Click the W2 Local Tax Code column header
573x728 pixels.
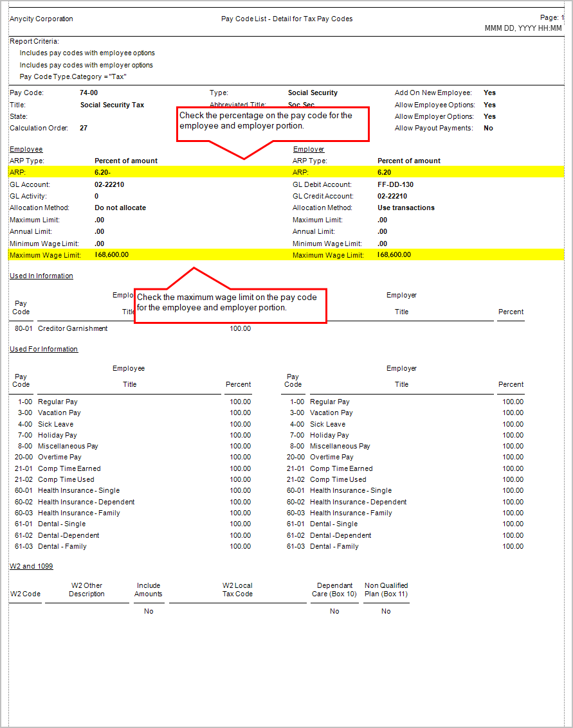237,590
